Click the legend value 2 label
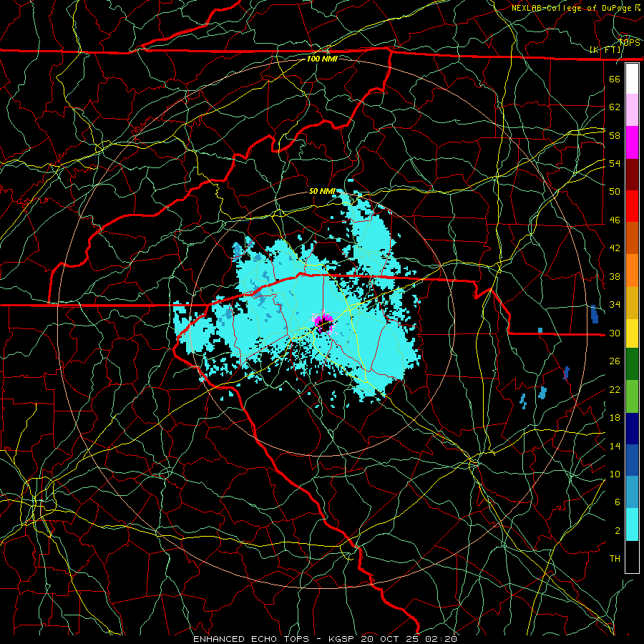 tap(618, 531)
